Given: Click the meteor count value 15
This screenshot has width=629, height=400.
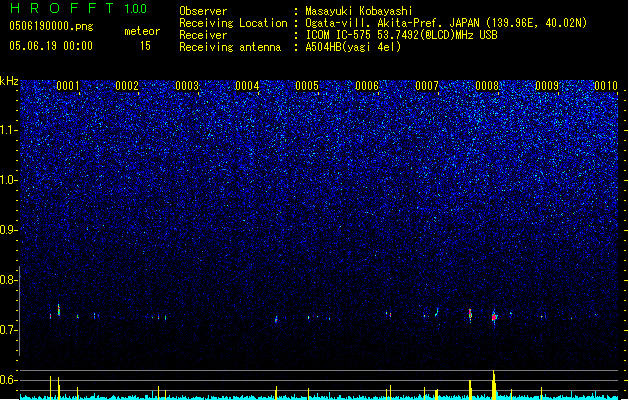Looking at the screenshot, I should tap(145, 46).
